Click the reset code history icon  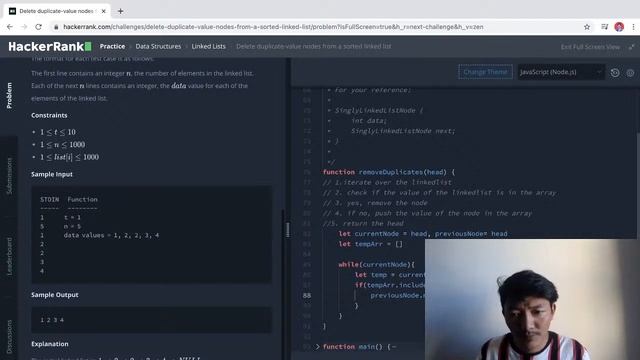point(615,73)
